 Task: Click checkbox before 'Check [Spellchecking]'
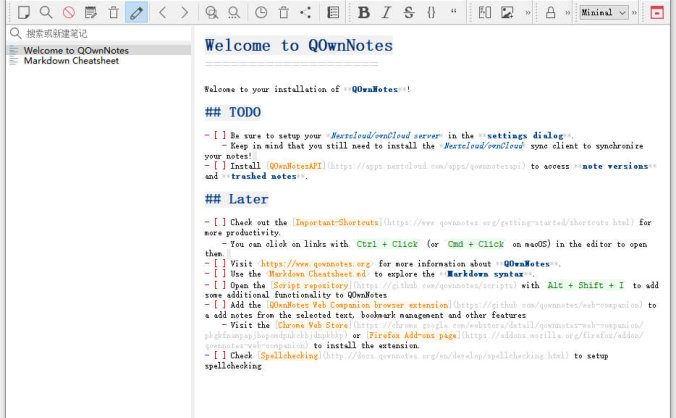[x=220, y=356]
